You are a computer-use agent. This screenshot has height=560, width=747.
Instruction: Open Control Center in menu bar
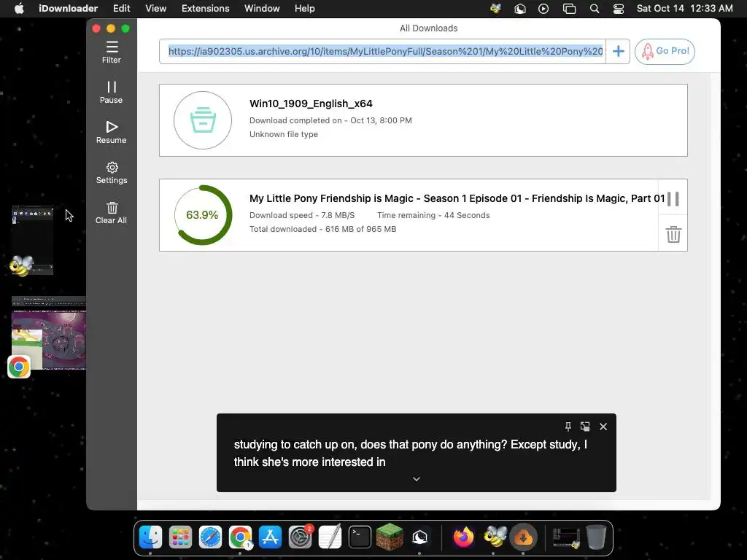pyautogui.click(x=619, y=9)
